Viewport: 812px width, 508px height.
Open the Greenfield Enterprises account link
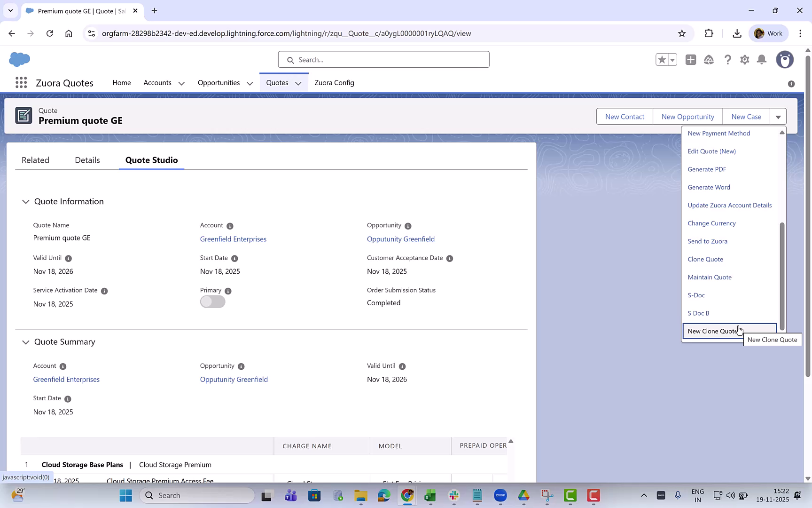233,239
